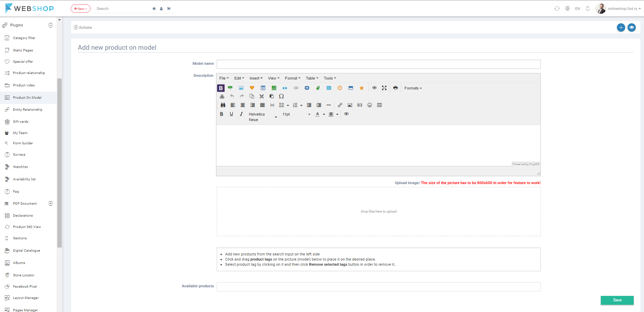Collapse the Plugins sidebar section
This screenshot has width=644, height=312.
coord(51,25)
